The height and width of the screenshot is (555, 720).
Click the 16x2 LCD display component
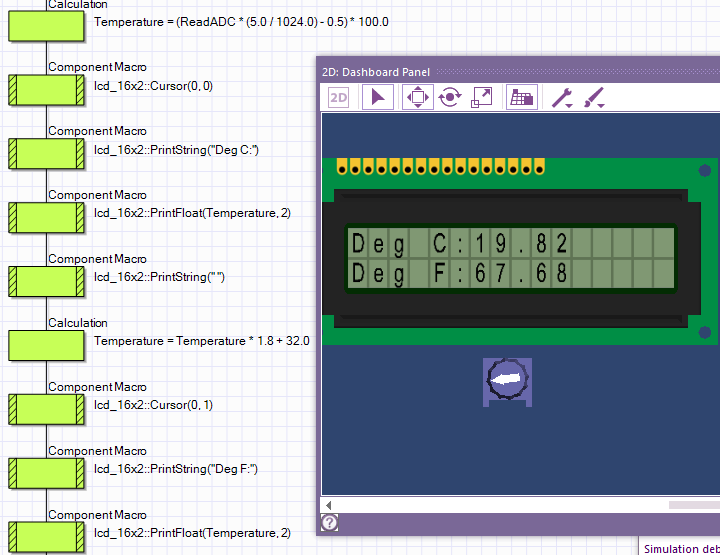click(519, 251)
